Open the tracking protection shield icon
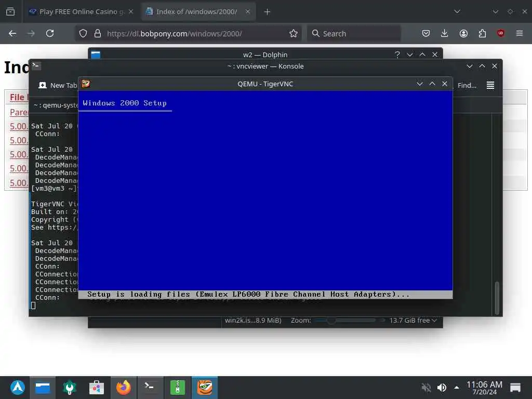This screenshot has width=532, height=399. point(83,34)
